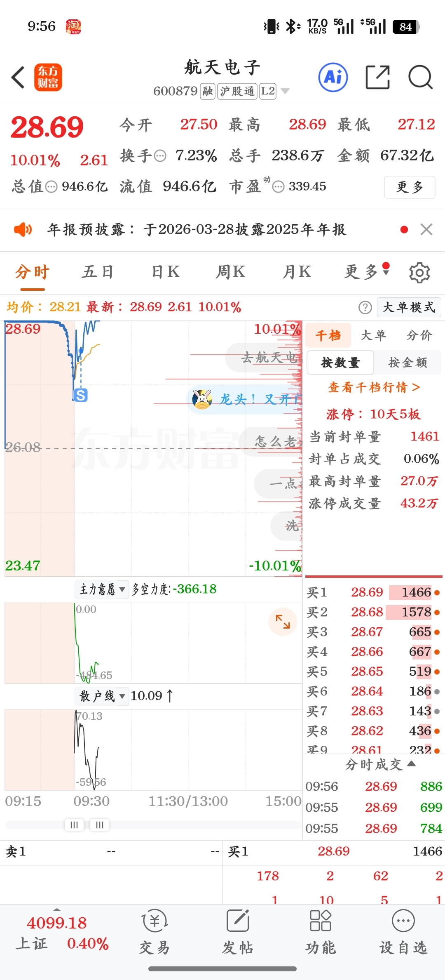445x980 pixels.
Task: Expand 上证 index bar arrow
Action: 57,909
